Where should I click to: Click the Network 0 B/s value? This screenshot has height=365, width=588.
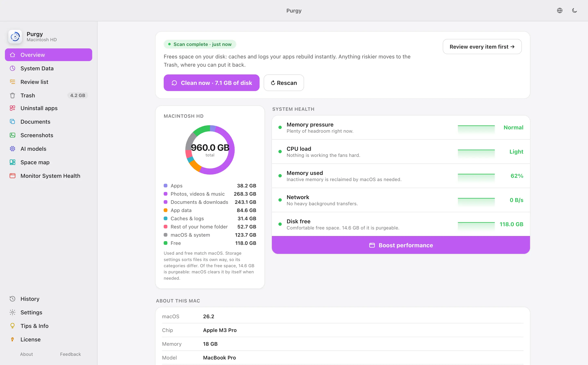click(x=516, y=200)
